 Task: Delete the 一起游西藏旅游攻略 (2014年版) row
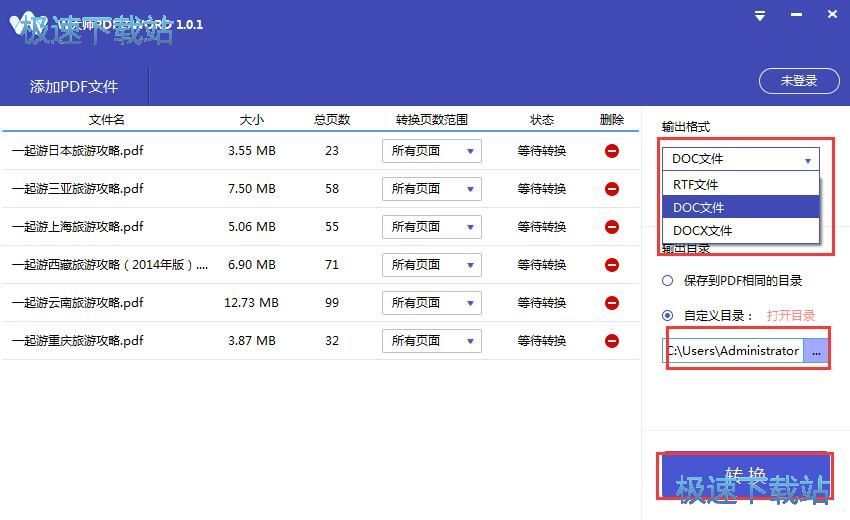[x=611, y=265]
